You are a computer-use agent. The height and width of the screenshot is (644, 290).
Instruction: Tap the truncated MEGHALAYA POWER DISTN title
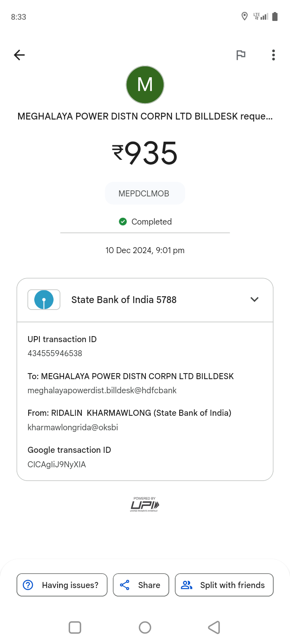pos(145,116)
